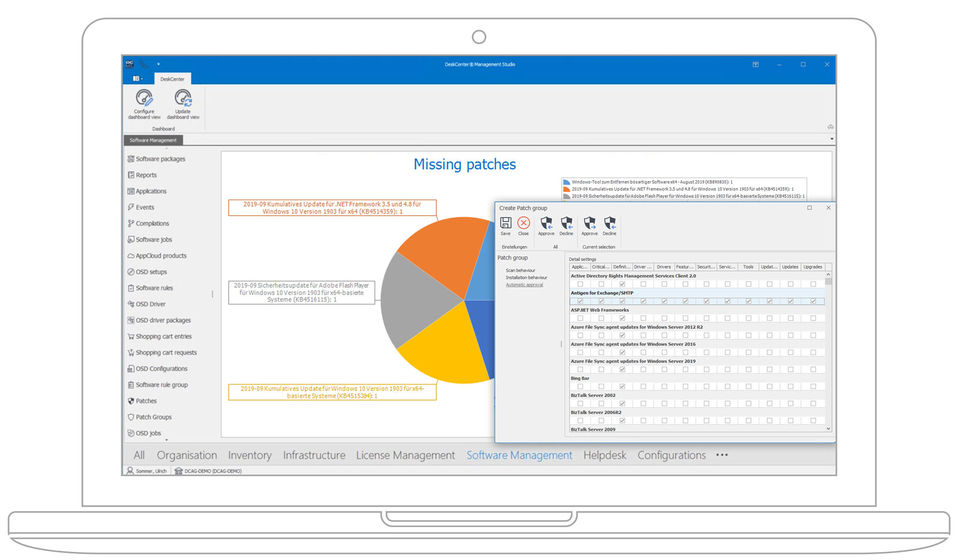Screen dimensions: 960x560
Task: Open Shopping cart entries in sidebar
Action: tap(159, 337)
